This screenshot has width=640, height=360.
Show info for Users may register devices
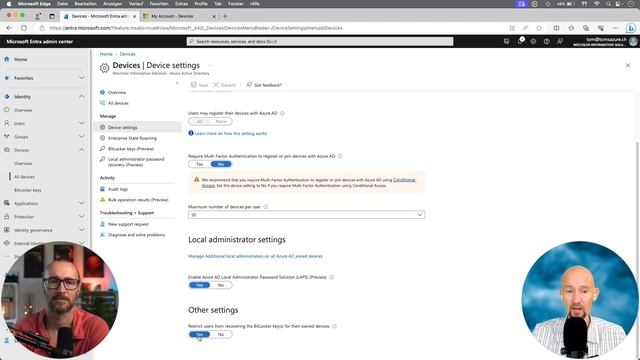click(x=282, y=113)
